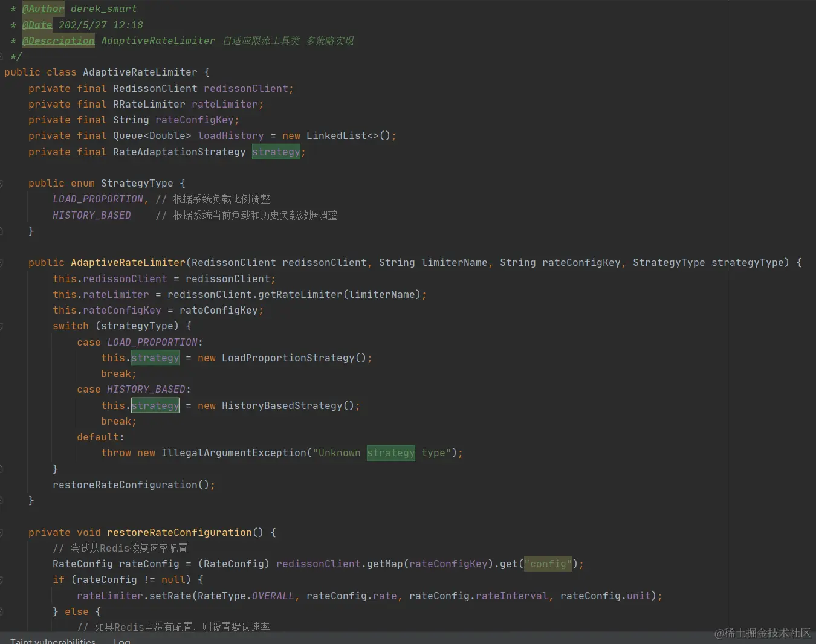816x644 pixels.
Task: Click the author name derek_smart
Action: [104, 9]
